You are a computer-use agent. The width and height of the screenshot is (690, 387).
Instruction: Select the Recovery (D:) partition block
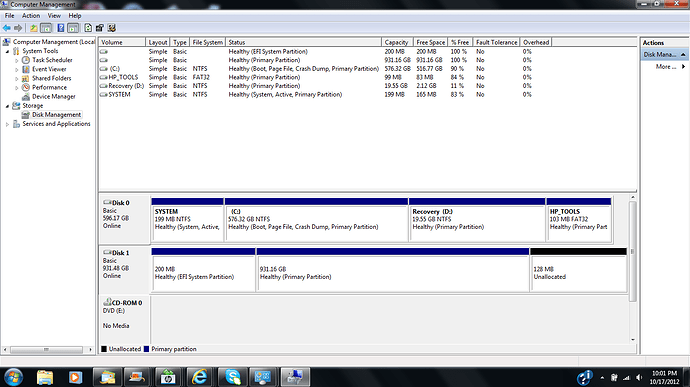pyautogui.click(x=477, y=219)
